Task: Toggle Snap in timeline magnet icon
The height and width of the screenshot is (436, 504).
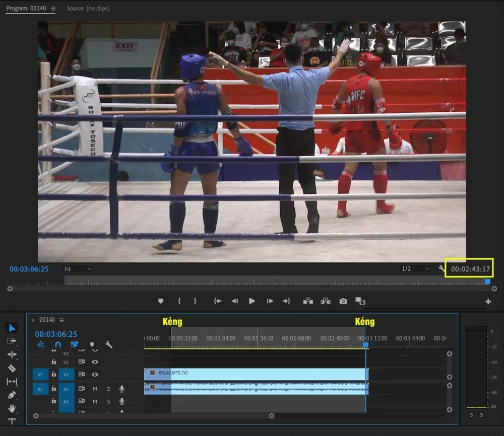Action: 58,344
